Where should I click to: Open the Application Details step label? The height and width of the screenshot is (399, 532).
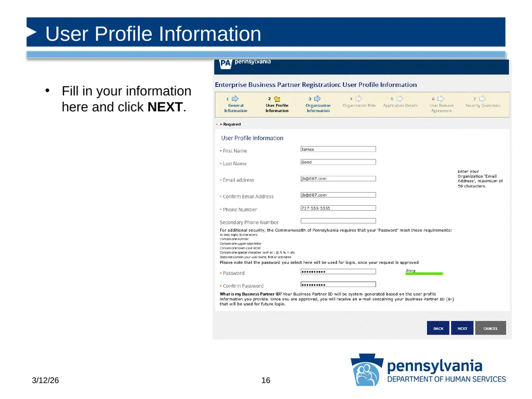click(401, 105)
